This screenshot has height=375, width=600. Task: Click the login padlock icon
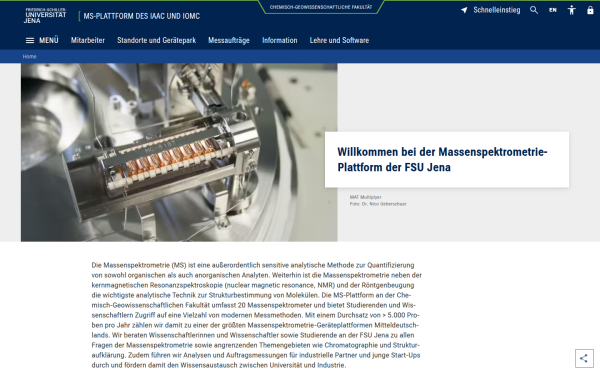[590, 10]
